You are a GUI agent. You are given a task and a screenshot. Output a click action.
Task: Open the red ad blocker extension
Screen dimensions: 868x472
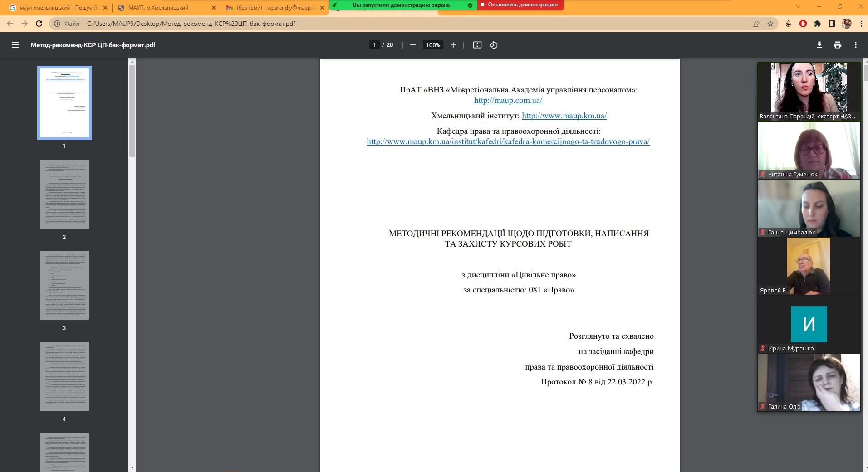pos(803,24)
